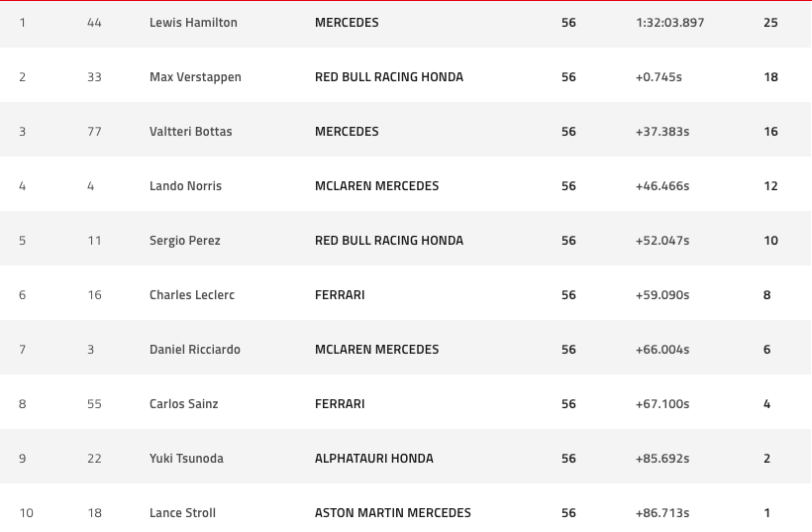Select Charles Leclerc name
The width and height of the screenshot is (812, 532).
tap(192, 295)
